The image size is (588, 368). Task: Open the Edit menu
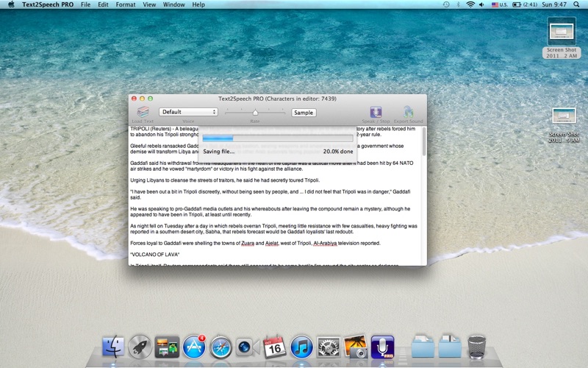tap(103, 4)
